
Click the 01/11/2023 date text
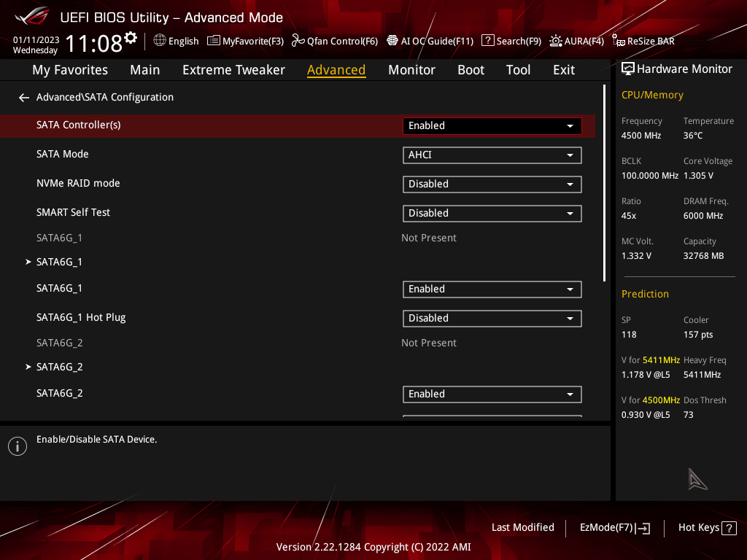[36, 40]
